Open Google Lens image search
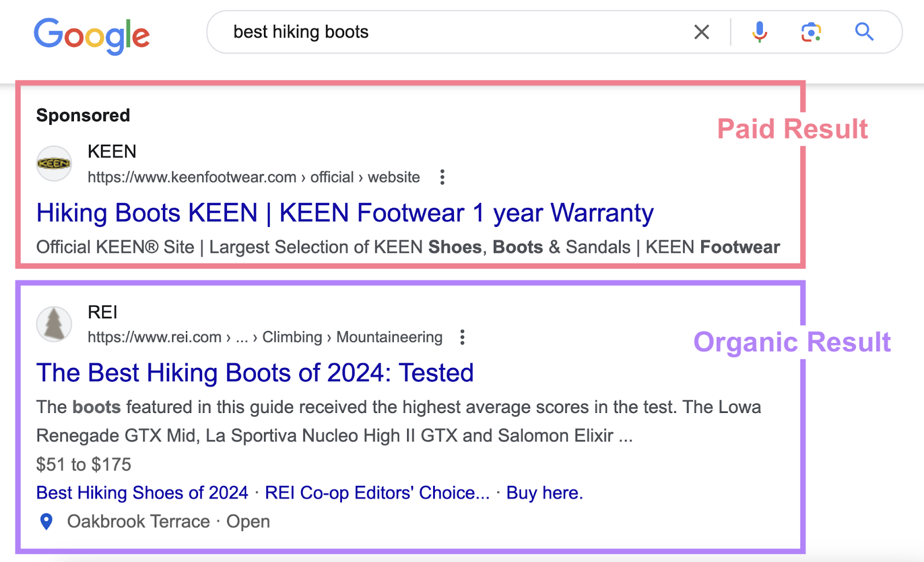 (x=811, y=32)
